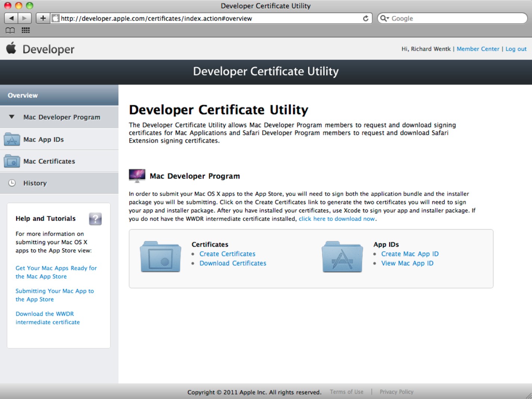The height and width of the screenshot is (399, 532).
Task: Click the 'click here to download now' link
Action: 337,219
